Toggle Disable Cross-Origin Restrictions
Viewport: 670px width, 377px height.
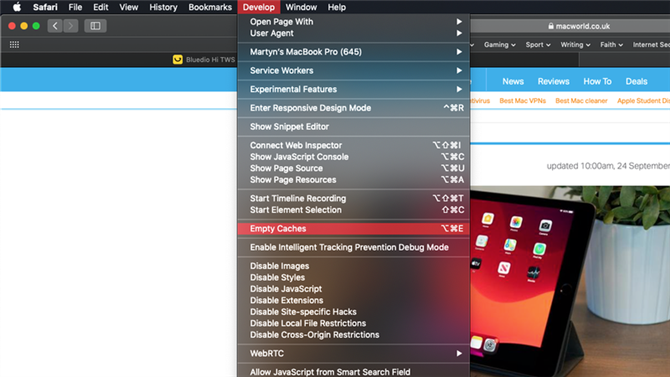(x=354, y=335)
